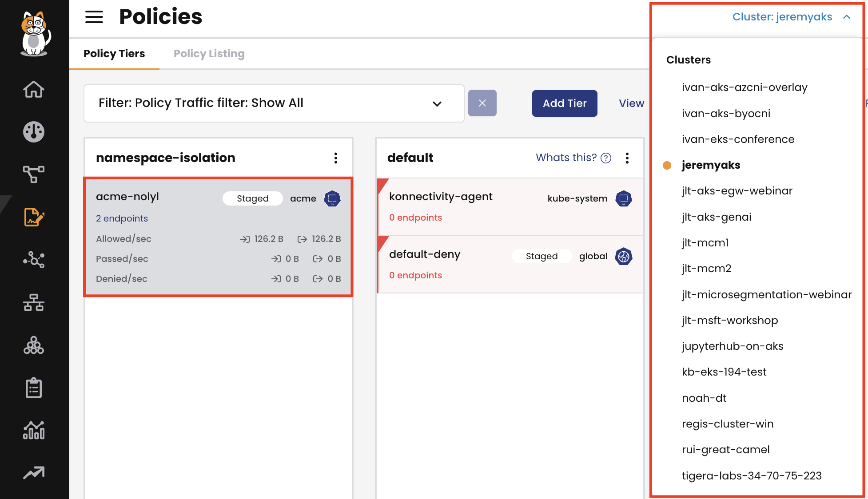Image resolution: width=868 pixels, height=499 pixels.
Task: Click the clipboard compliance sidebar icon
Action: [34, 388]
